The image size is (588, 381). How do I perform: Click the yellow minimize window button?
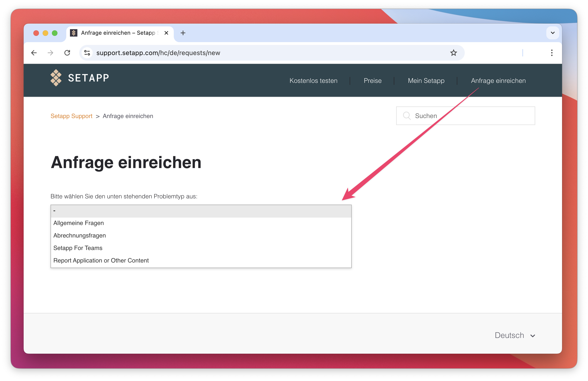coord(45,33)
